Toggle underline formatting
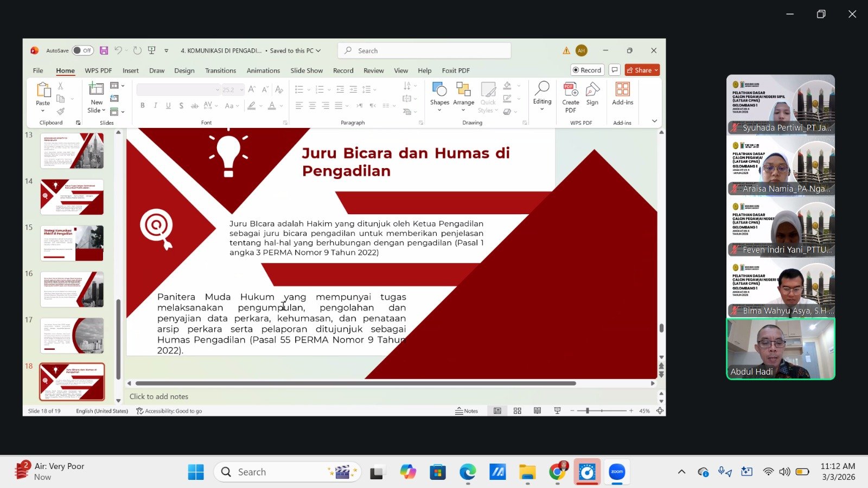Image resolution: width=868 pixels, height=488 pixels. 168,105
